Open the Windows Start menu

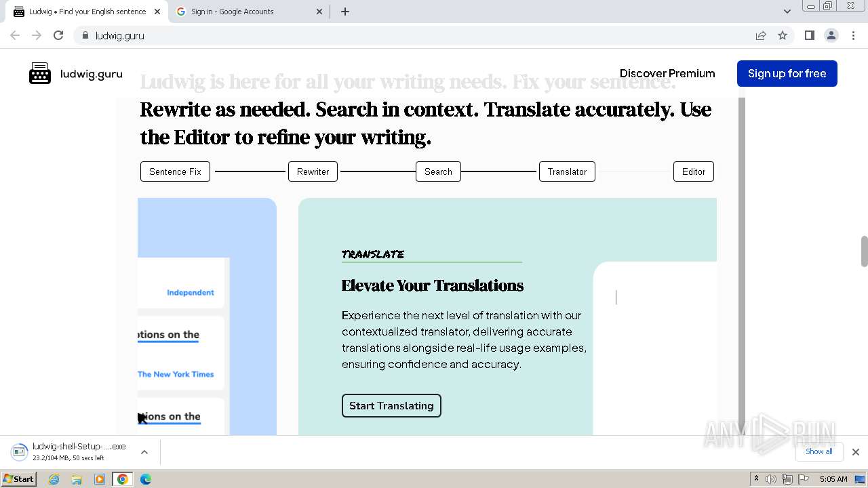point(19,479)
